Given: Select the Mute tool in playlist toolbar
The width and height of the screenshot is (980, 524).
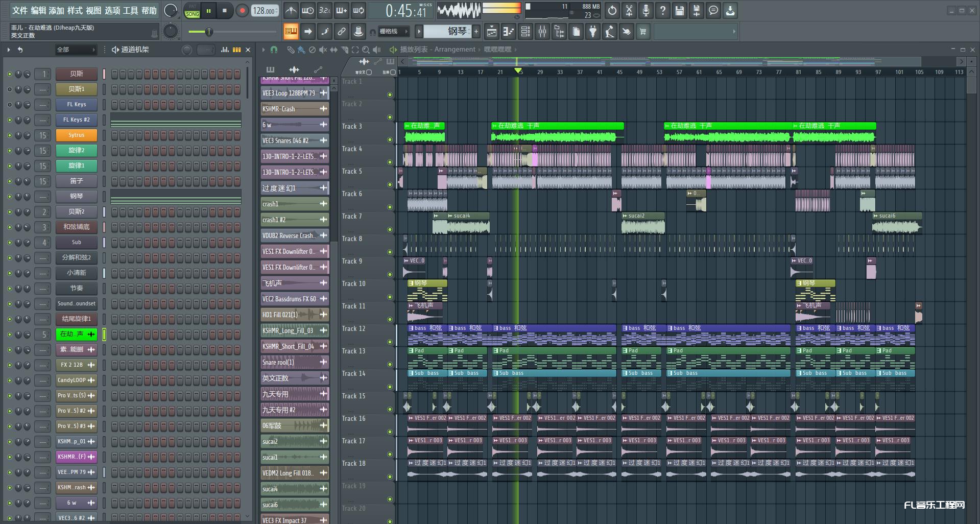Looking at the screenshot, I should pos(323,50).
